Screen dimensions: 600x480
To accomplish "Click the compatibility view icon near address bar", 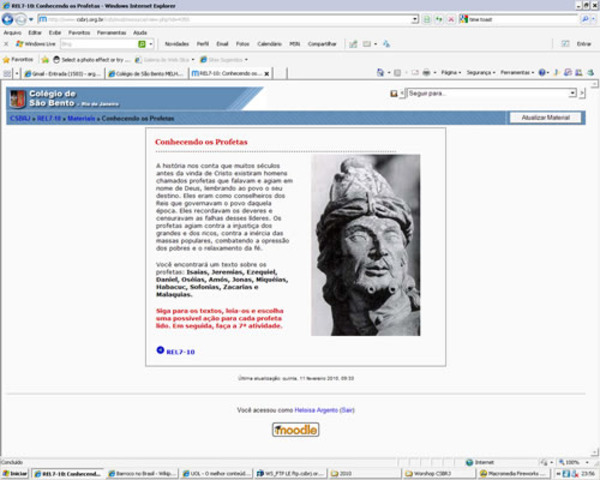I will point(427,19).
